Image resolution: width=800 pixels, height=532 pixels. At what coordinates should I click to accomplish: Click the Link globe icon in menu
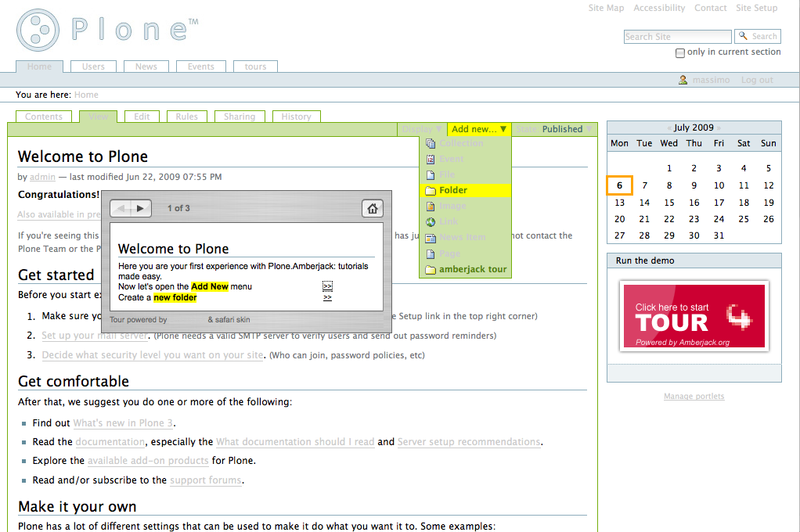431,222
